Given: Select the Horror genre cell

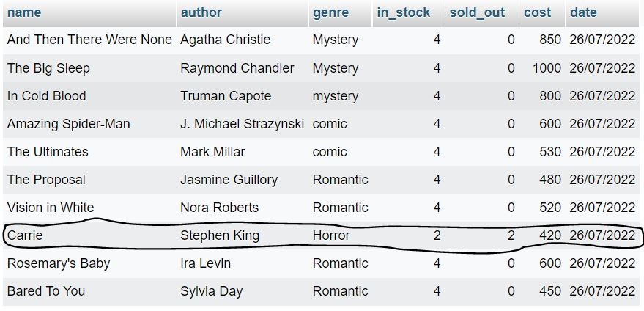Looking at the screenshot, I should (331, 235).
